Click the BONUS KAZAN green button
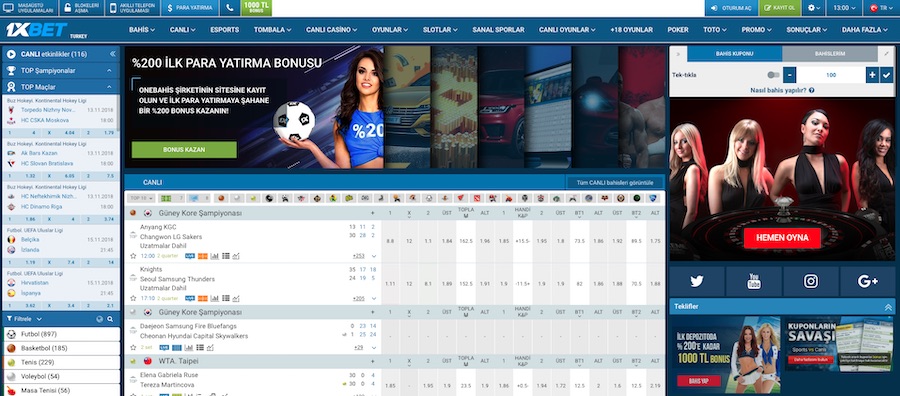 (x=184, y=149)
